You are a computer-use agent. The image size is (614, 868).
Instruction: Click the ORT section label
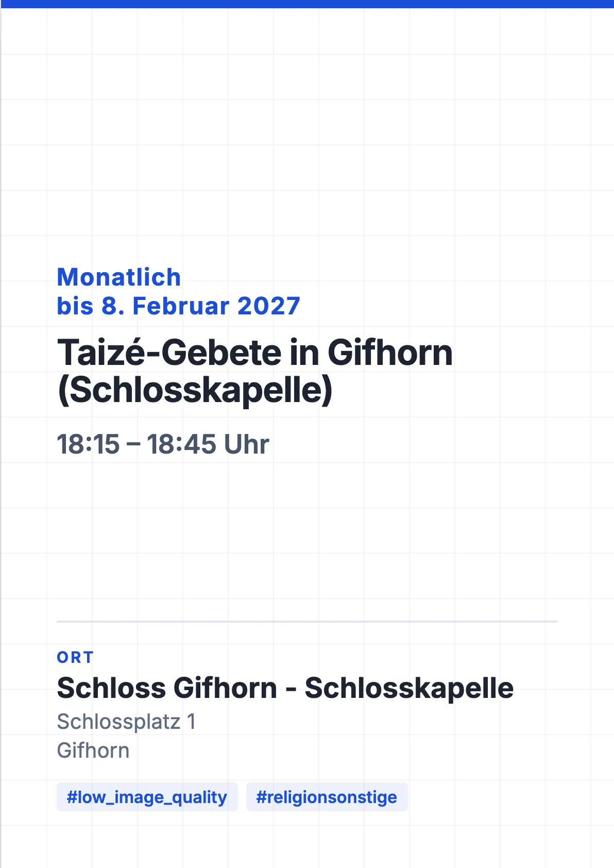[76, 658]
